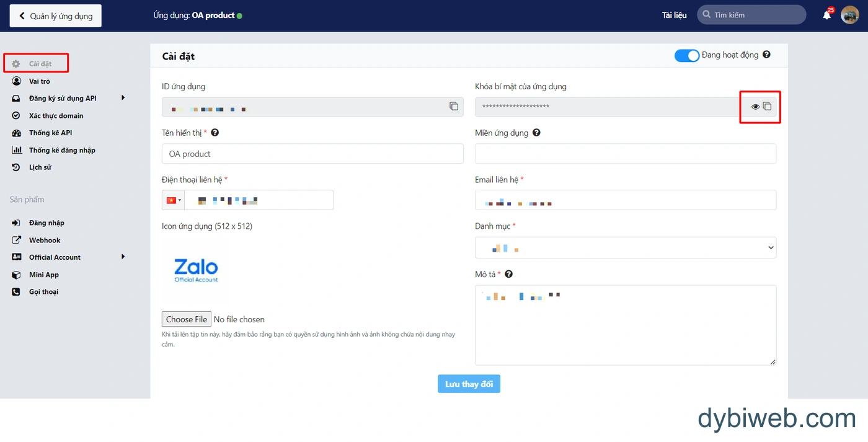868x442 pixels.
Task: Select the Mini App product item
Action: [44, 275]
